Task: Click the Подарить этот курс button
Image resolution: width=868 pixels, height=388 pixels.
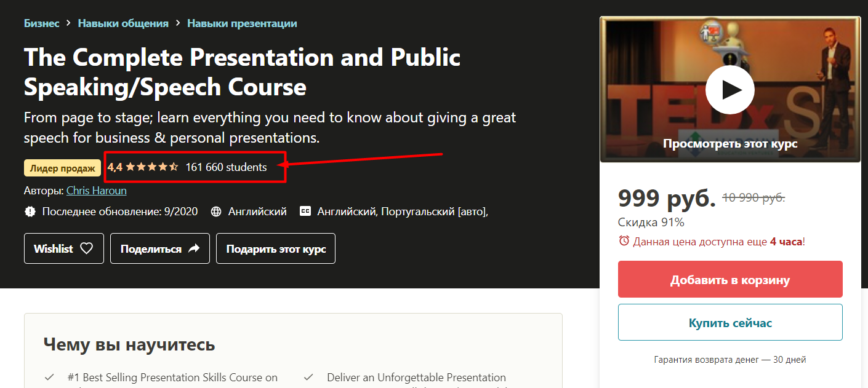Action: click(x=276, y=248)
